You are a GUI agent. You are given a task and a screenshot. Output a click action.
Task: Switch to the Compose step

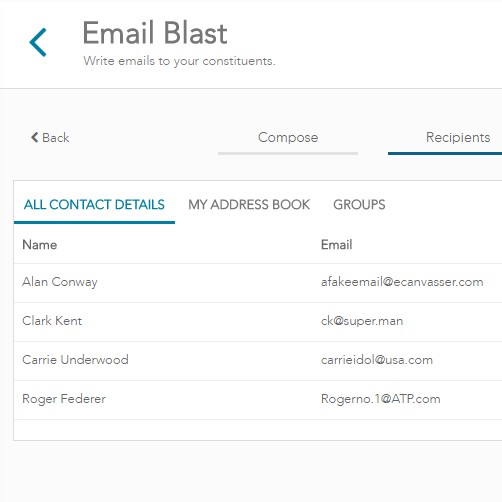point(288,137)
